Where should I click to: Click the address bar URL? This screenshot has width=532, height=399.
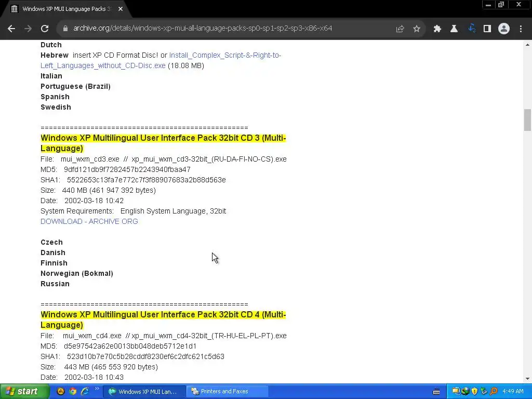click(x=203, y=29)
